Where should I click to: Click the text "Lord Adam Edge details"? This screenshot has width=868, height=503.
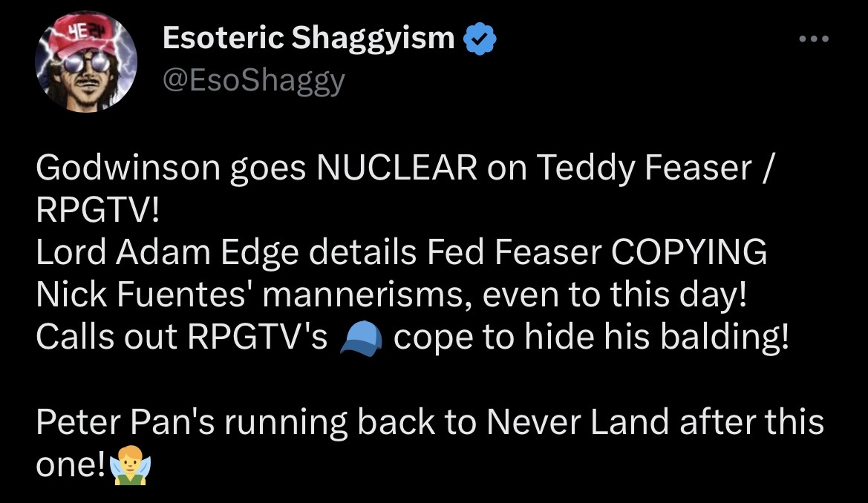(x=226, y=254)
